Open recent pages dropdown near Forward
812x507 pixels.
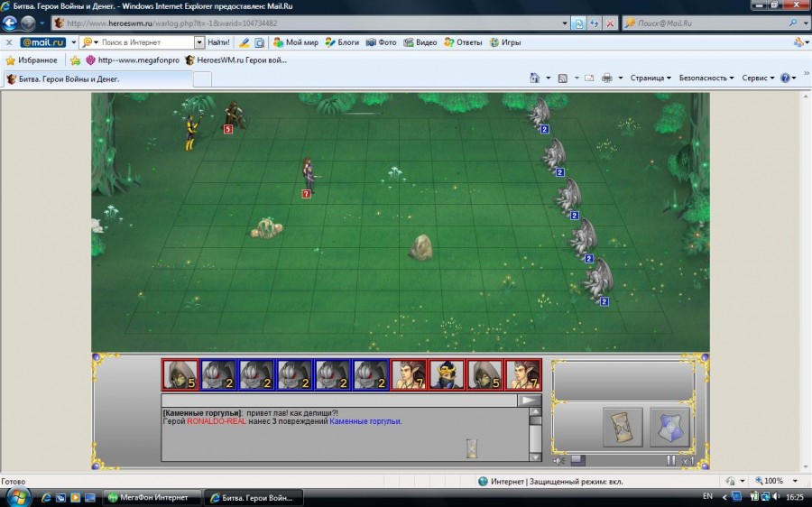[42, 23]
